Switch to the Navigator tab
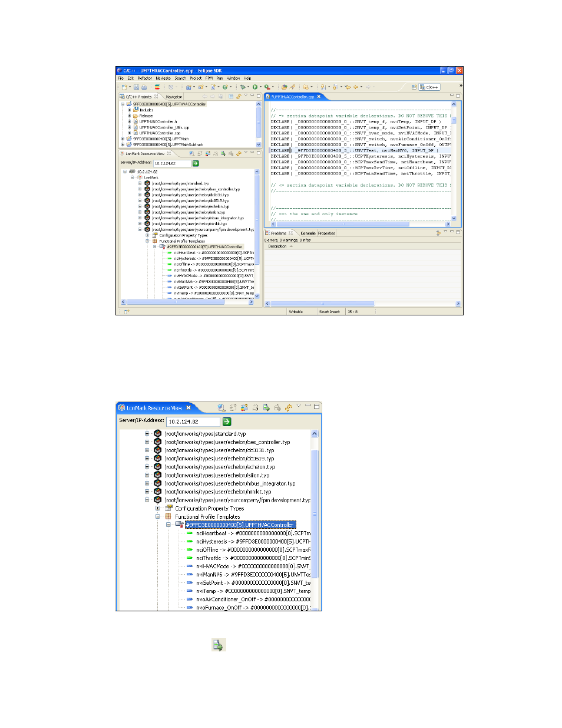 click(174, 97)
